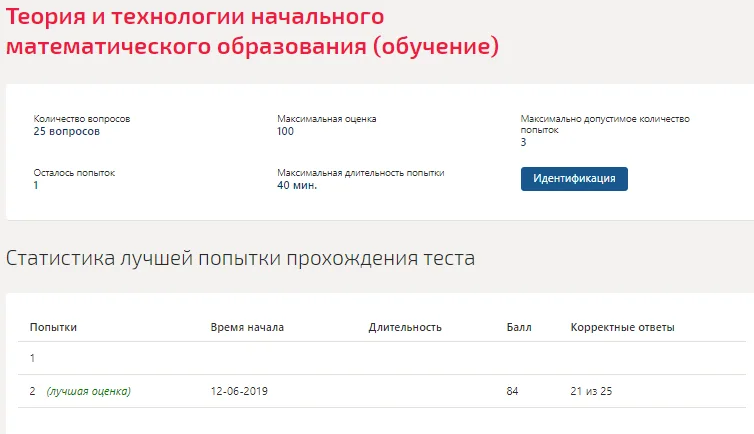
Task: Click the Идентификация button
Action: 574,179
